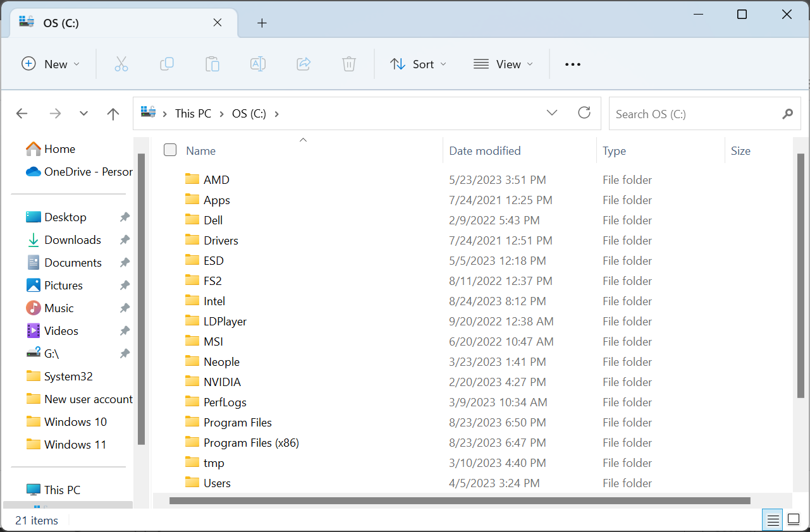Click chevron after This PC in breadcrumb

click(x=222, y=114)
